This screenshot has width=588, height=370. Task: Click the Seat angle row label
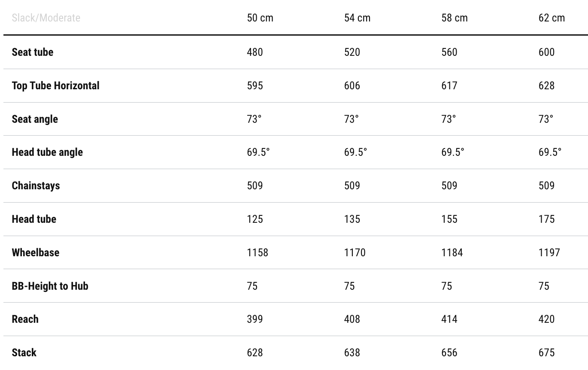35,119
